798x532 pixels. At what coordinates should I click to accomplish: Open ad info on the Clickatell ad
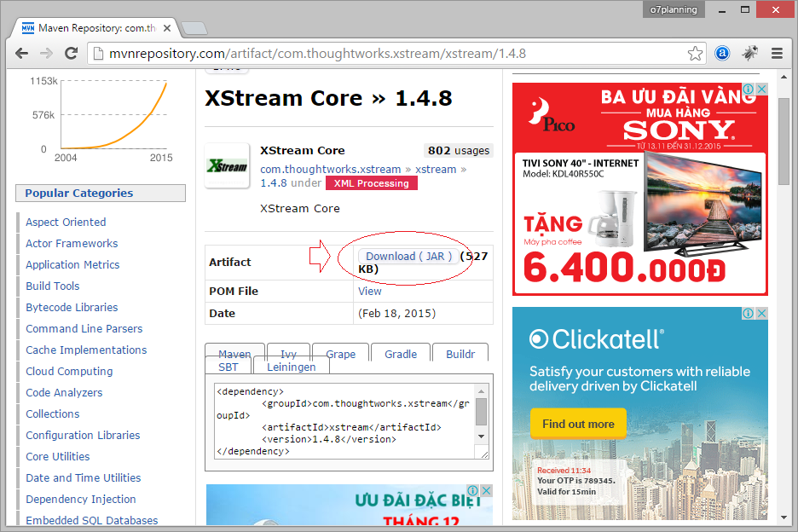click(749, 313)
